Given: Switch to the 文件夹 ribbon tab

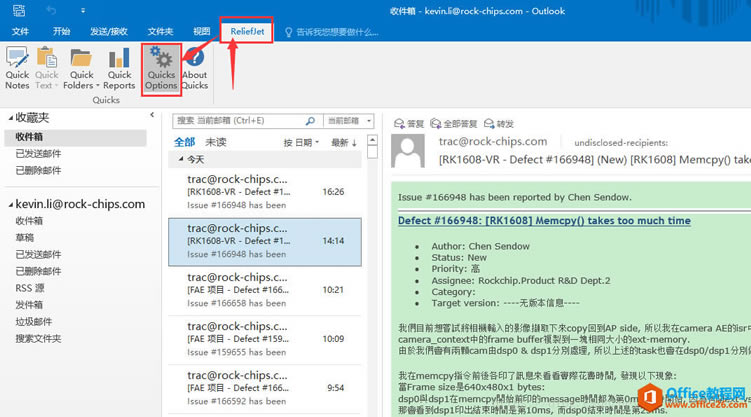Looking at the screenshot, I should point(160,32).
